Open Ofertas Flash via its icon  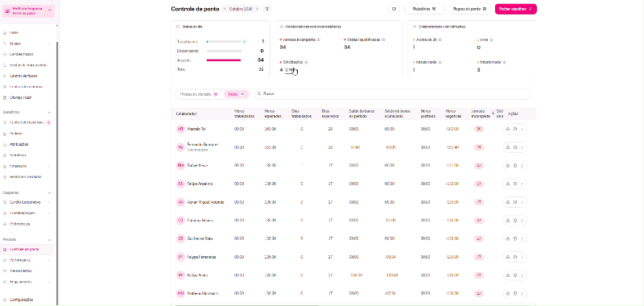[x=5, y=97]
